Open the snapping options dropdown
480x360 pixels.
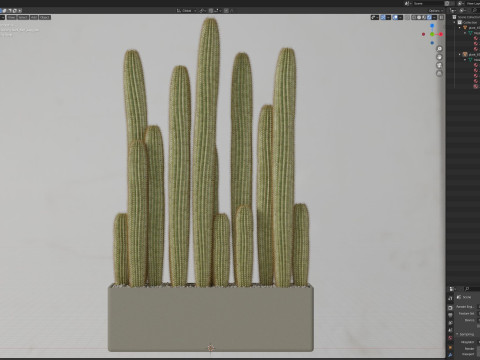218,11
